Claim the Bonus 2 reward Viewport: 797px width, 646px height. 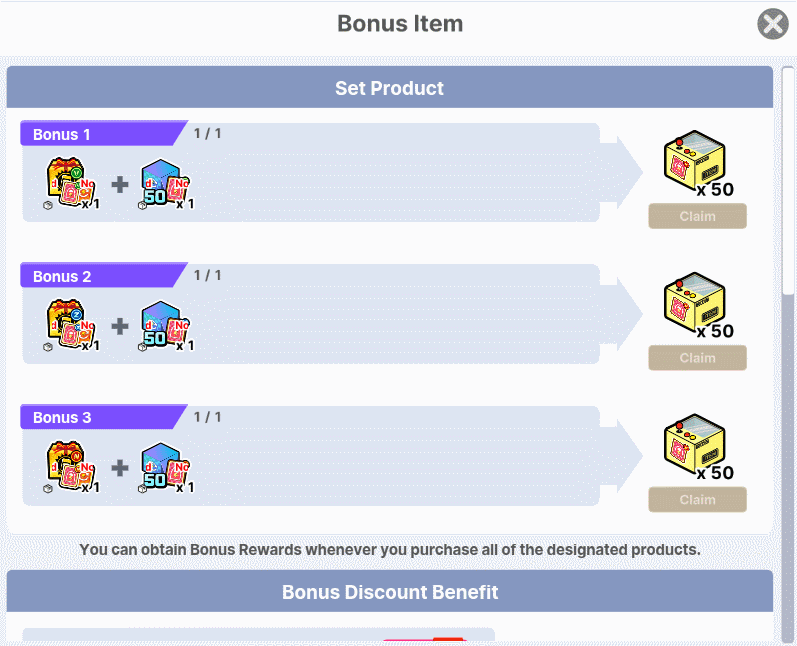click(697, 358)
